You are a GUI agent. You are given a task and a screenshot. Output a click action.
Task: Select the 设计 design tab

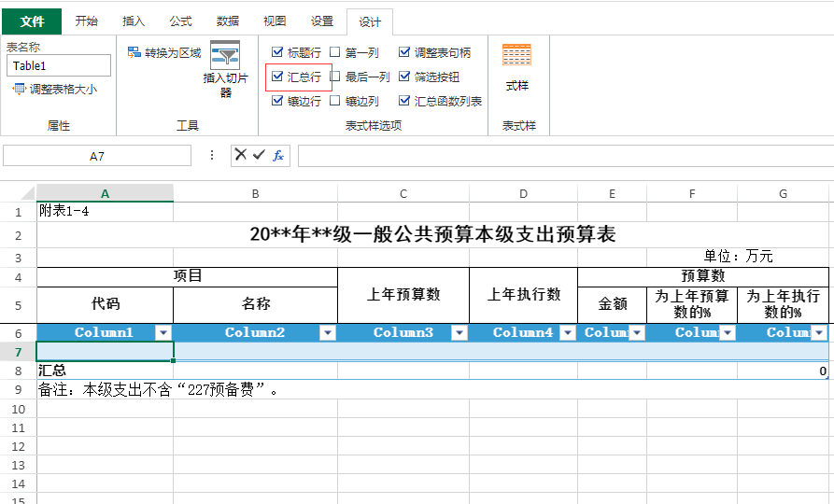pos(370,21)
